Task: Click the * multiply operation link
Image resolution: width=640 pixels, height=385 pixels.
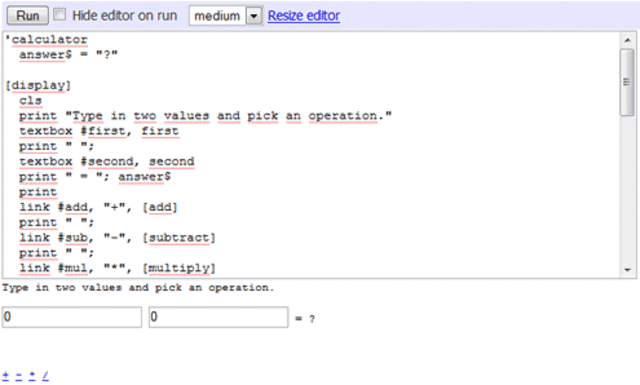Action: (32, 375)
